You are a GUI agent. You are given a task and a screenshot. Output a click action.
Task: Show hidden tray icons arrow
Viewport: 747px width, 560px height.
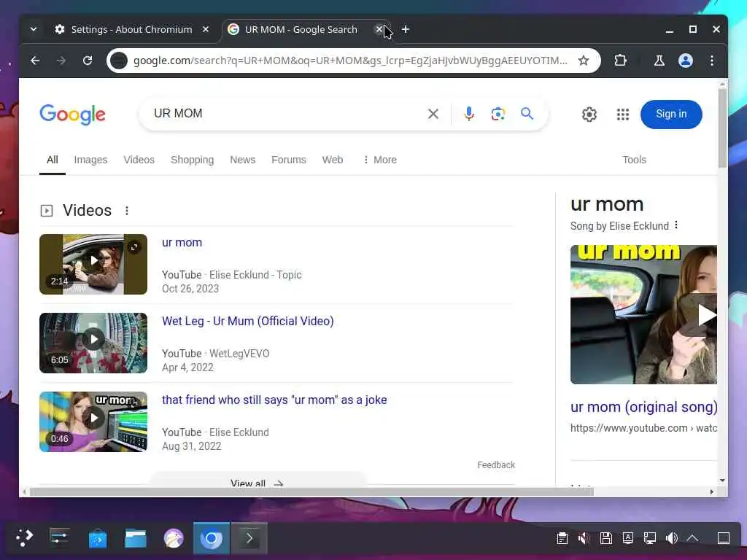click(x=693, y=538)
